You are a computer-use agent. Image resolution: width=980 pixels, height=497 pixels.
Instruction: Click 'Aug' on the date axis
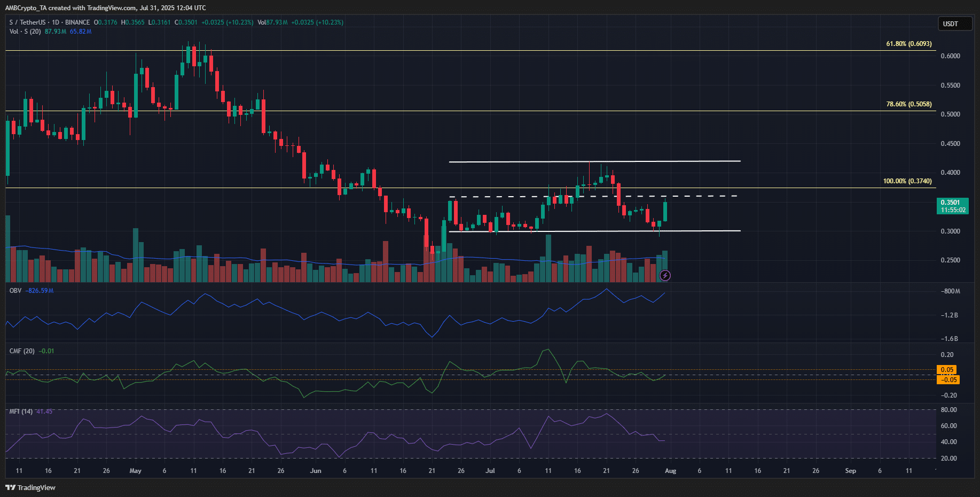coord(670,471)
